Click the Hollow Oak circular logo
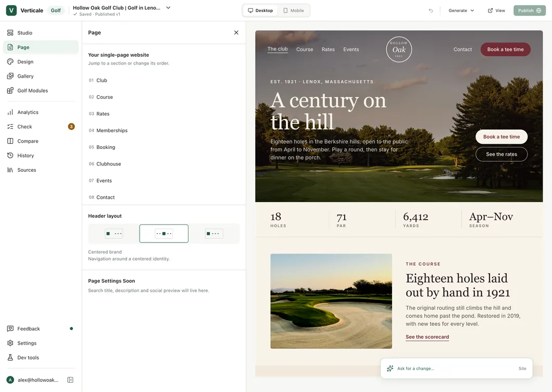 [x=399, y=49]
